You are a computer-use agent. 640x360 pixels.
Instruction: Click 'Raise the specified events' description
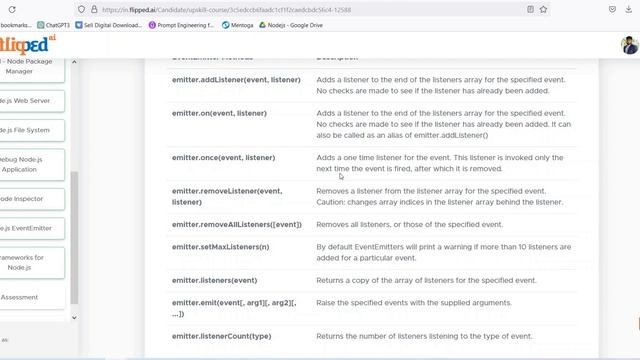pos(414,303)
